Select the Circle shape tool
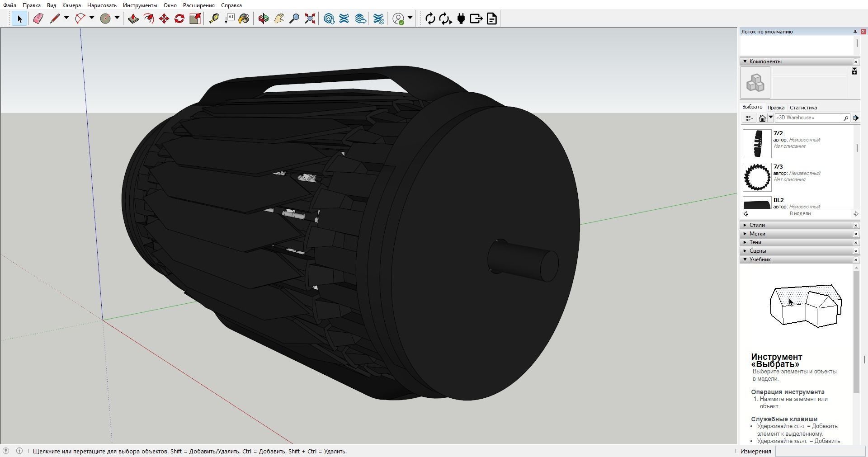This screenshot has height=457, width=868. pos(105,19)
